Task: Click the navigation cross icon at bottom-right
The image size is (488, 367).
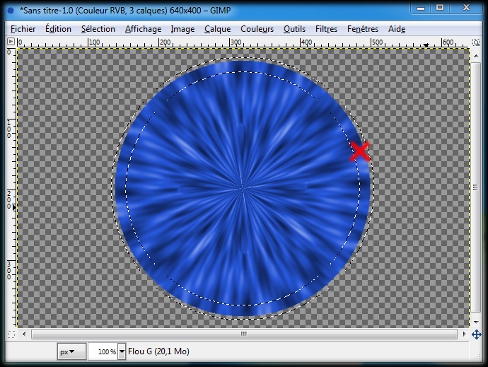Action: coord(476,334)
